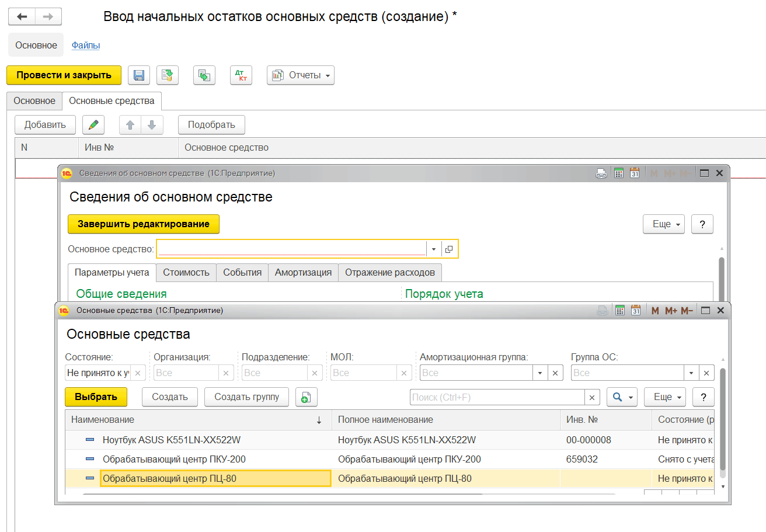Image resolution: width=766 pixels, height=532 pixels.
Task: Click the Добавить button
Action: (45, 124)
